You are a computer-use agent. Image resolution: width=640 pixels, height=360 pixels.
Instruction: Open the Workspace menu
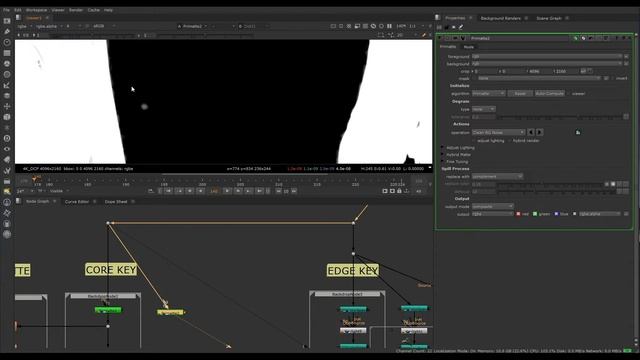click(36, 10)
